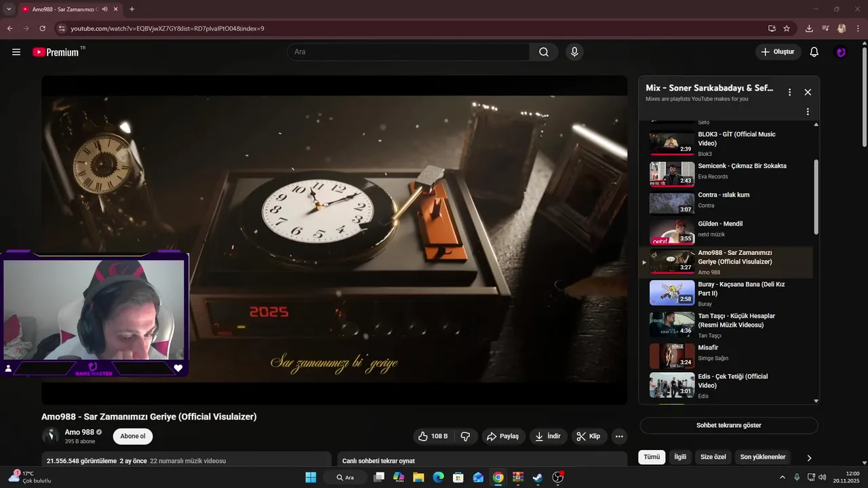This screenshot has width=868, height=488.
Task: Select current Amo988 Sar Zamanımızı Geriye item
Action: point(726,262)
